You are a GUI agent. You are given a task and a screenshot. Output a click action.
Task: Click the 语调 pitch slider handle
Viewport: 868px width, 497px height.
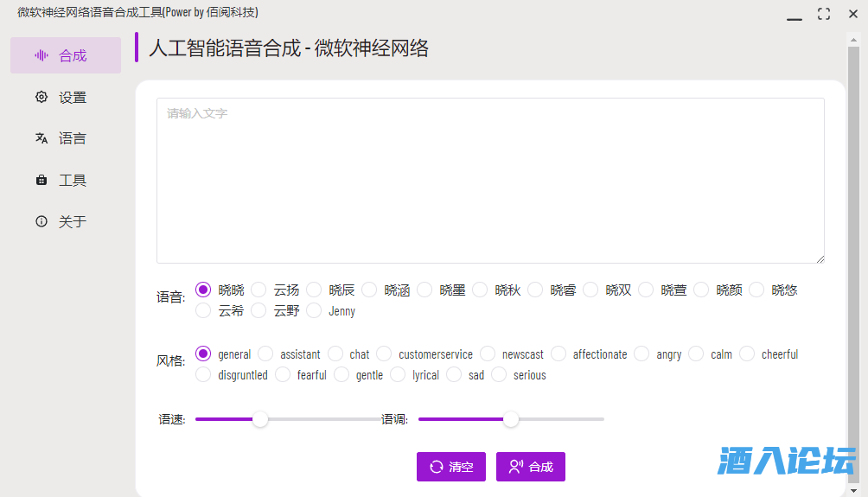(511, 419)
